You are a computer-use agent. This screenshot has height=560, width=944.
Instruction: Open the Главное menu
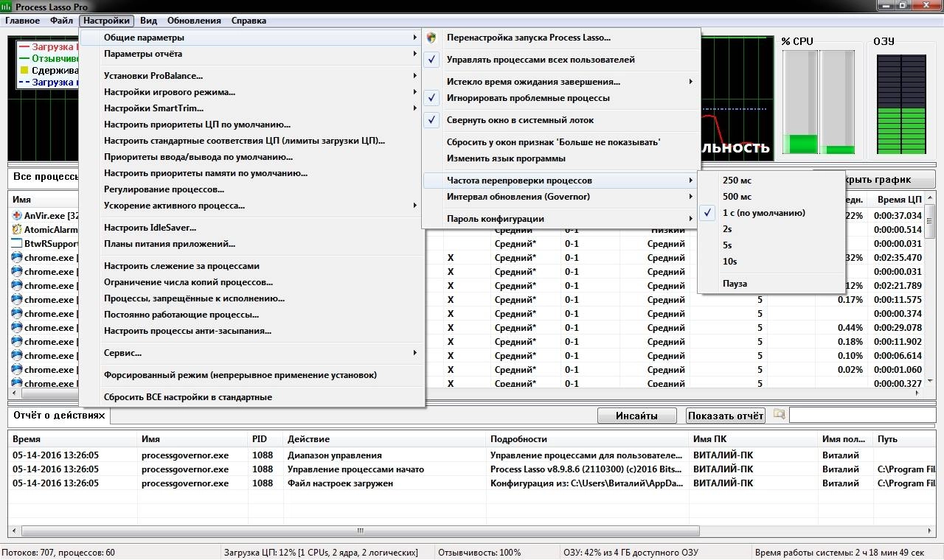[x=22, y=21]
